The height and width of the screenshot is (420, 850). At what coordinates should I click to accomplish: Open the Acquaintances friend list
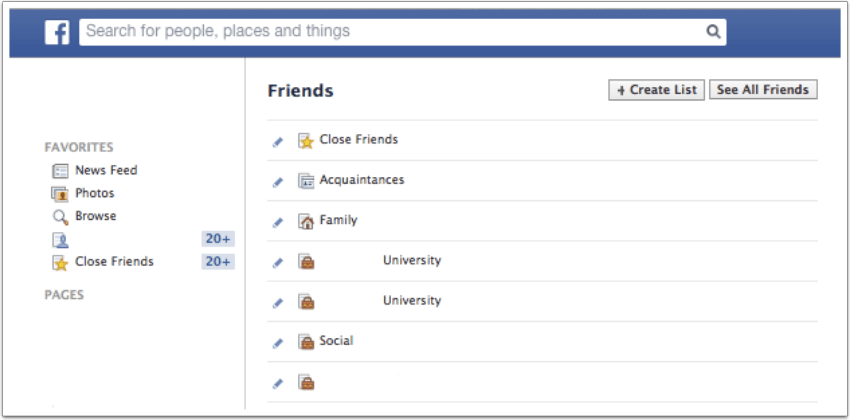click(x=362, y=180)
